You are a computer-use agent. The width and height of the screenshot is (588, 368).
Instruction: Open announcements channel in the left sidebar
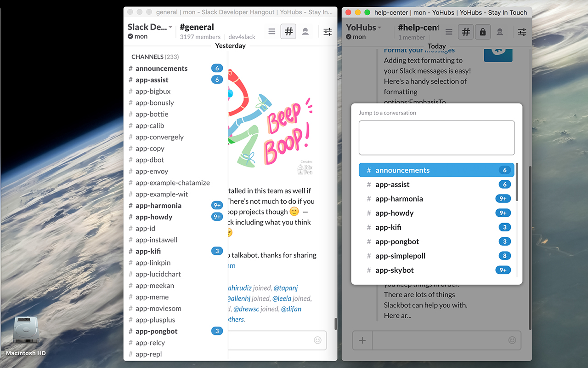[x=175, y=69]
